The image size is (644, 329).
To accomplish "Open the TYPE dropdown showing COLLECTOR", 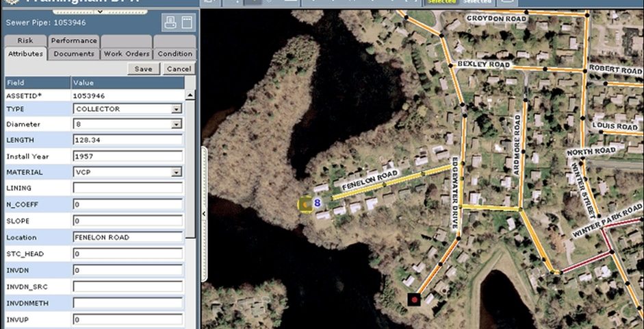I will pyautogui.click(x=128, y=109).
